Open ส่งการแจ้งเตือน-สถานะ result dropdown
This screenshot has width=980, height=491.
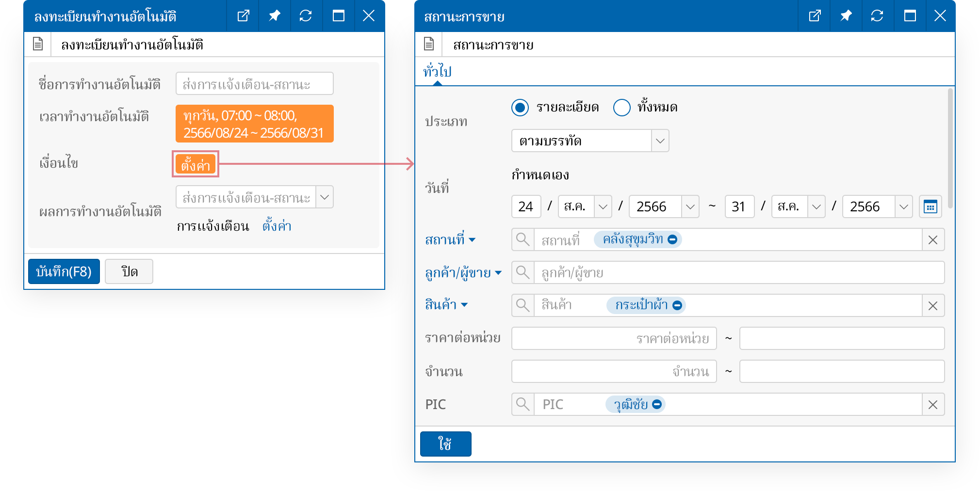click(x=325, y=197)
